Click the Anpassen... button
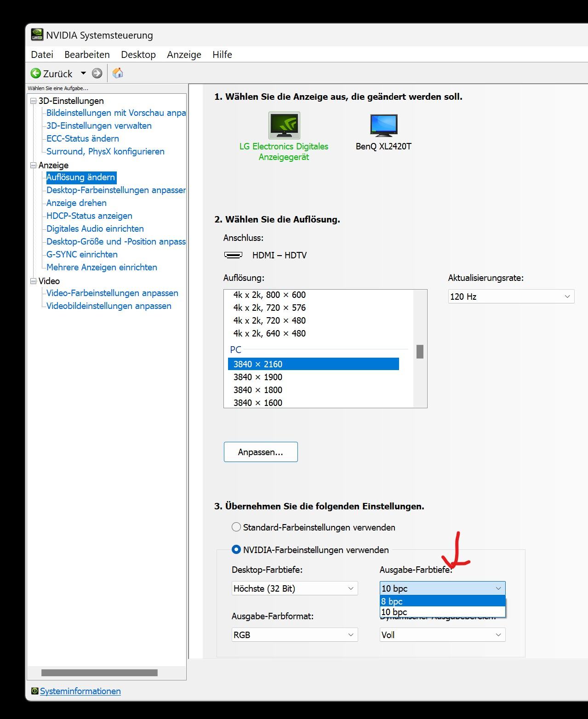The width and height of the screenshot is (588, 719). click(x=261, y=452)
